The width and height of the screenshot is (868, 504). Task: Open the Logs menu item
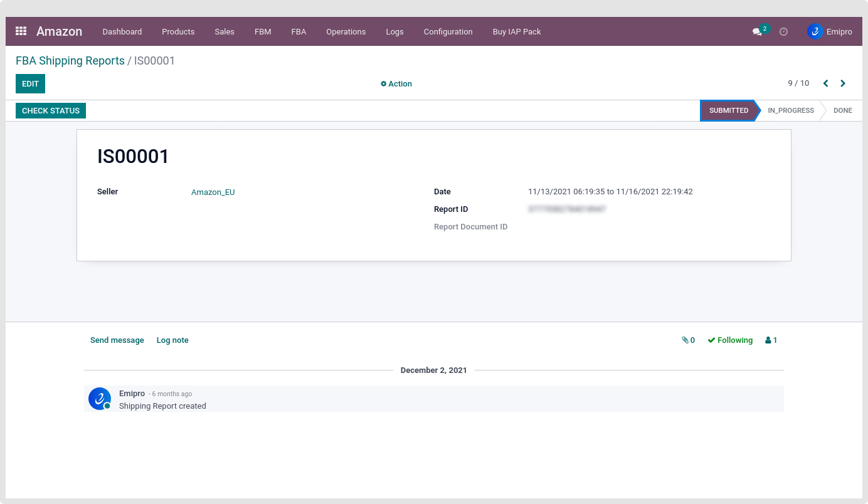point(394,31)
